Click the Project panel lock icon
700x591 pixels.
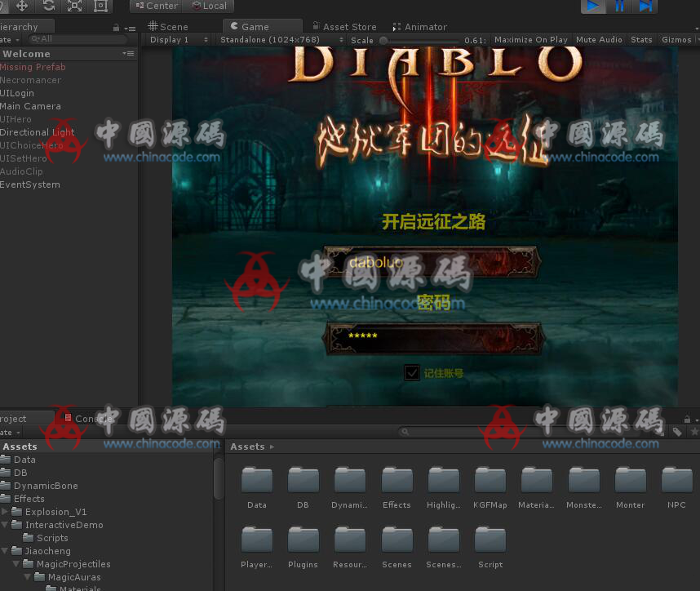(687, 419)
